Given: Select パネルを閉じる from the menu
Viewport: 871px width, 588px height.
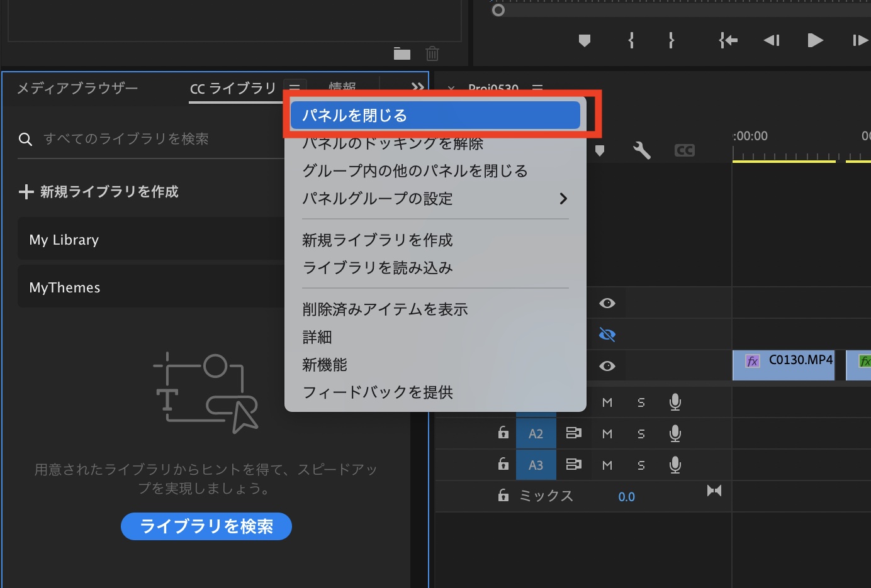Looking at the screenshot, I should (434, 116).
